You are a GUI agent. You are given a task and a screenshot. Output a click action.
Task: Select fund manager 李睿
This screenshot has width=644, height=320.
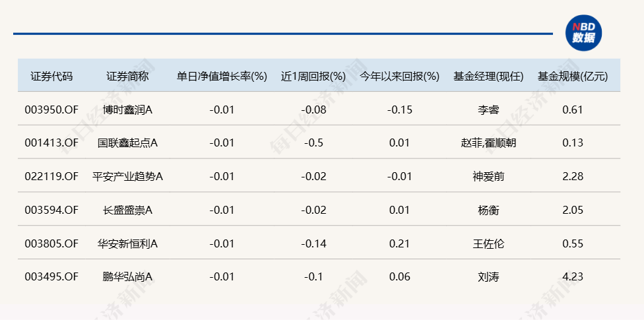(x=488, y=110)
